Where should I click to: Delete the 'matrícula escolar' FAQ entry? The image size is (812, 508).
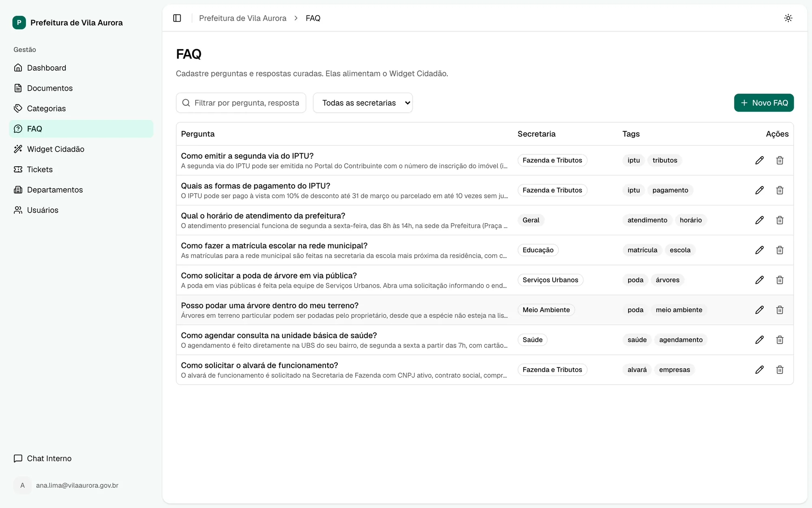780,250
